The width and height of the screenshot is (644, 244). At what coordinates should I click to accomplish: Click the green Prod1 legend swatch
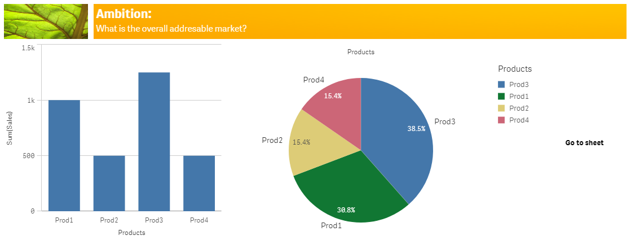[501, 96]
